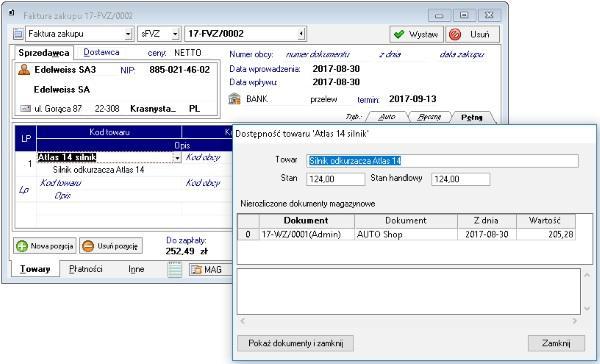
Task: Click the green plus Nowa pozycja button
Action: click(x=45, y=246)
